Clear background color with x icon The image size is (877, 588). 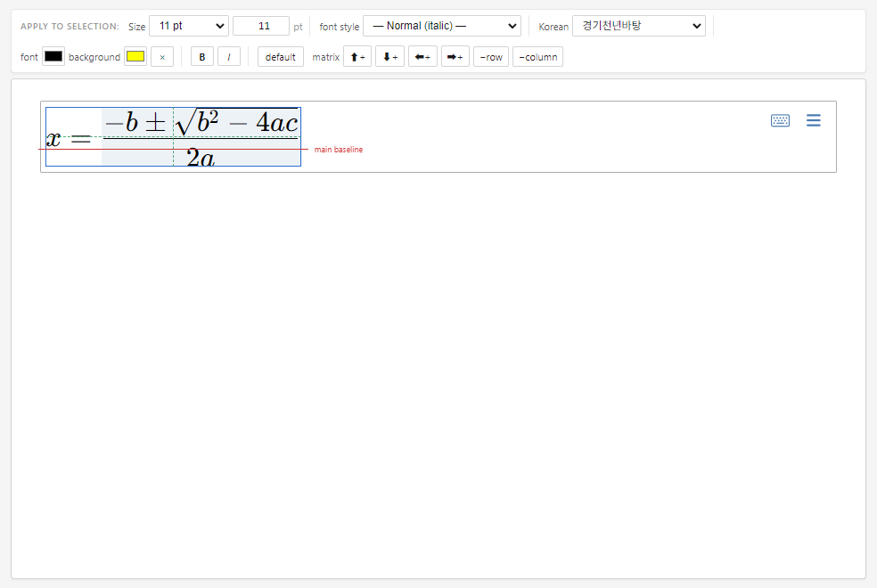click(162, 57)
